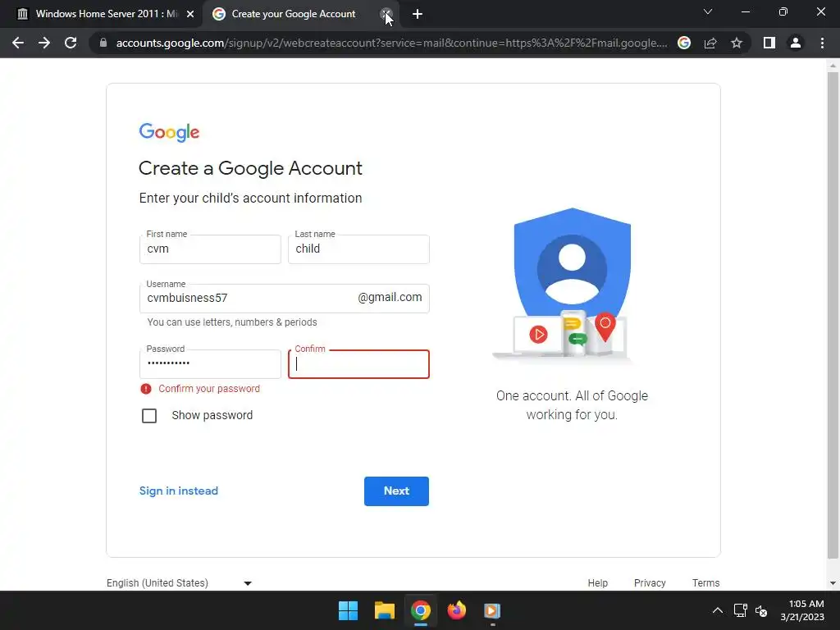Open the Windows Start menu
Viewport: 840px width, 630px height.
(x=348, y=610)
